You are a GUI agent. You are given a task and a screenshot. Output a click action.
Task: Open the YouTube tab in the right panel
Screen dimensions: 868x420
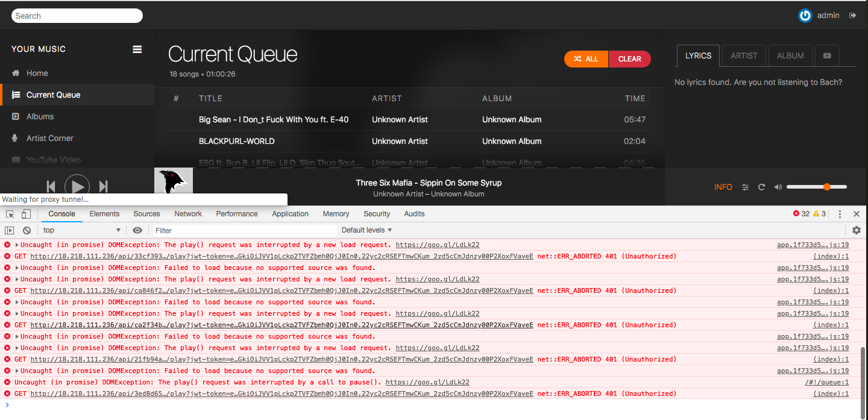[827, 55]
